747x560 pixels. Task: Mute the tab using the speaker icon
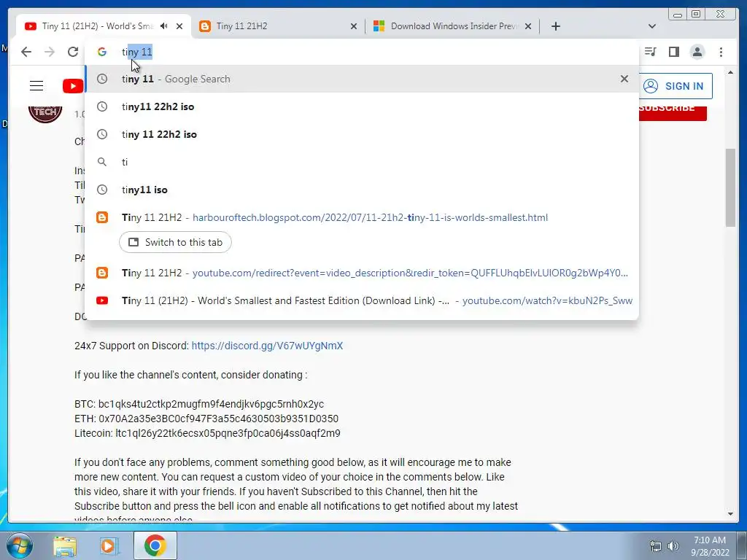164,26
